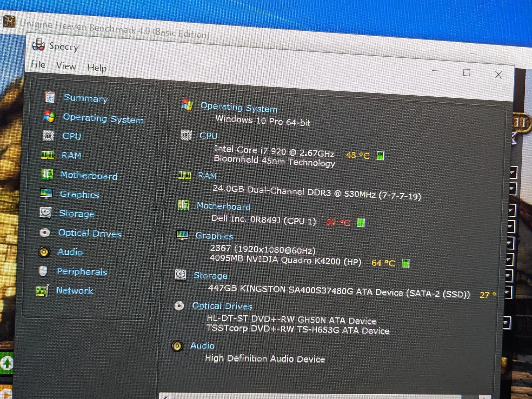
Task: Close the Speccy window
Action: coord(498,75)
